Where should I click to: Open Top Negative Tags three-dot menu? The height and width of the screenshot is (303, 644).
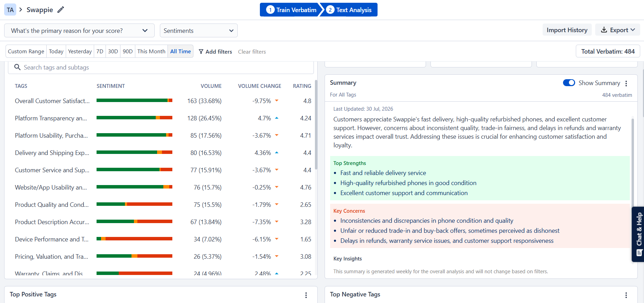[626, 295]
